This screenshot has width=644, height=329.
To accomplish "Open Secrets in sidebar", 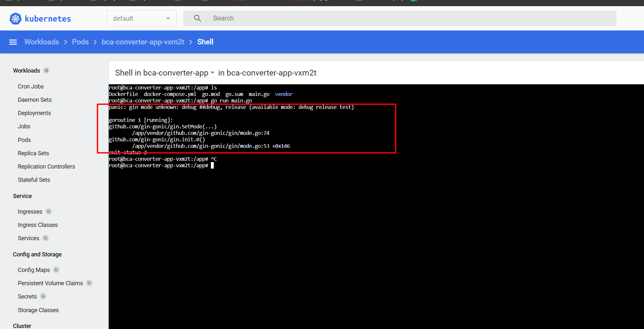I will tap(27, 297).
